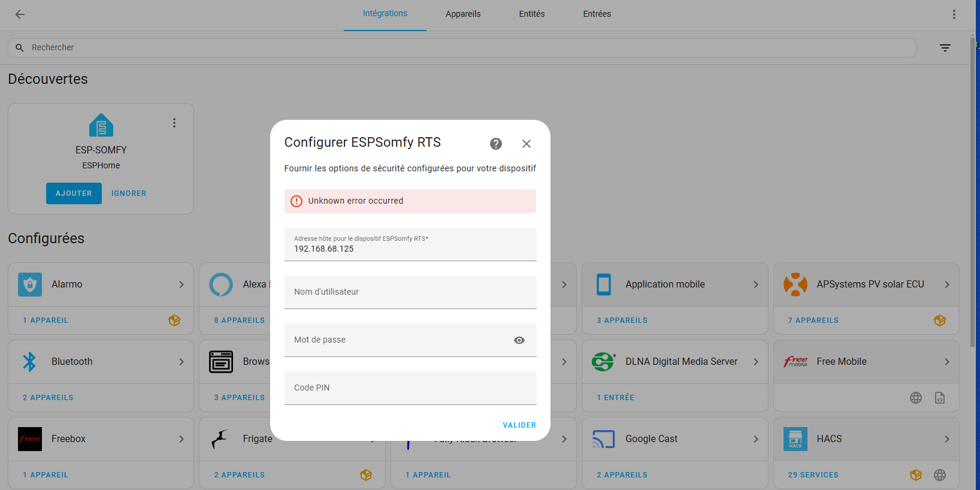Image resolution: width=980 pixels, height=490 pixels.
Task: Click the help question mark icon in dialog
Action: [x=496, y=144]
